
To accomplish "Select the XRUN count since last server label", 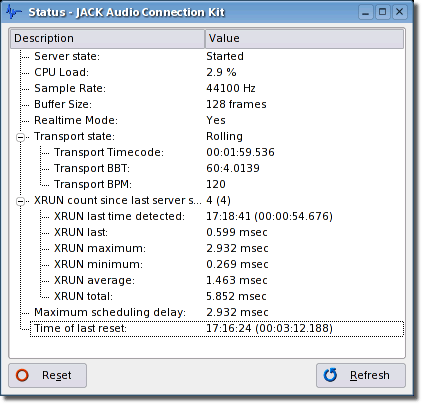I will (x=118, y=200).
